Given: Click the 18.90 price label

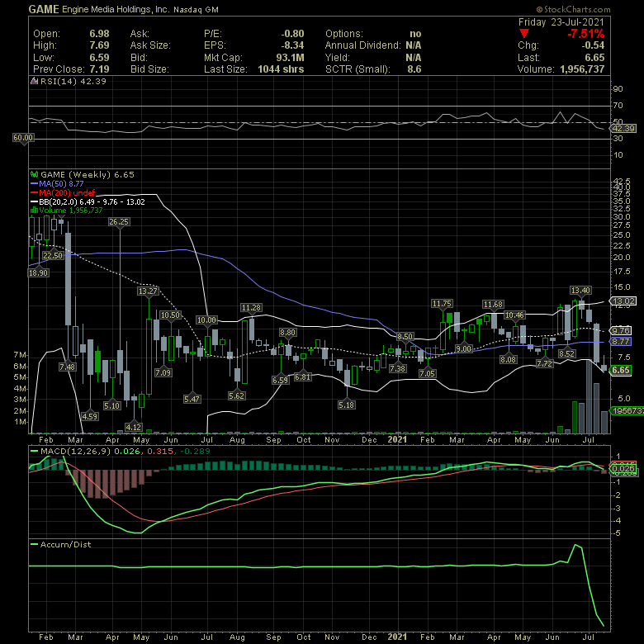Looking at the screenshot, I should coord(38,272).
